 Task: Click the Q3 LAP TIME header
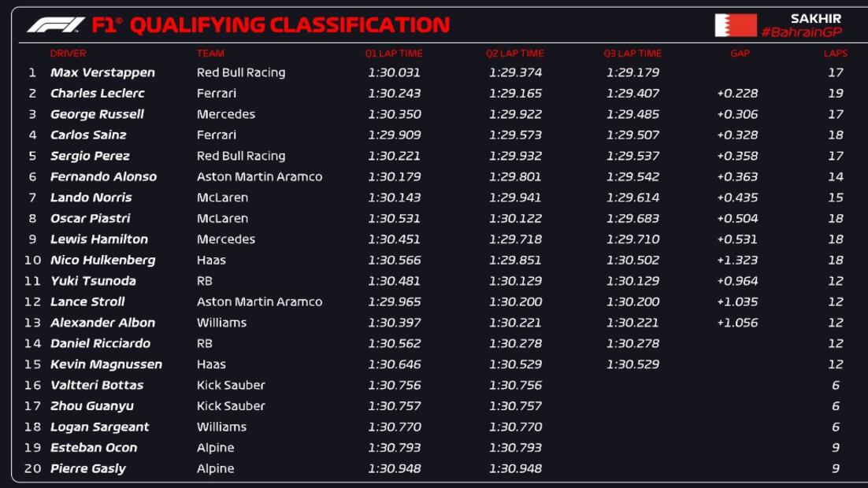(632, 54)
